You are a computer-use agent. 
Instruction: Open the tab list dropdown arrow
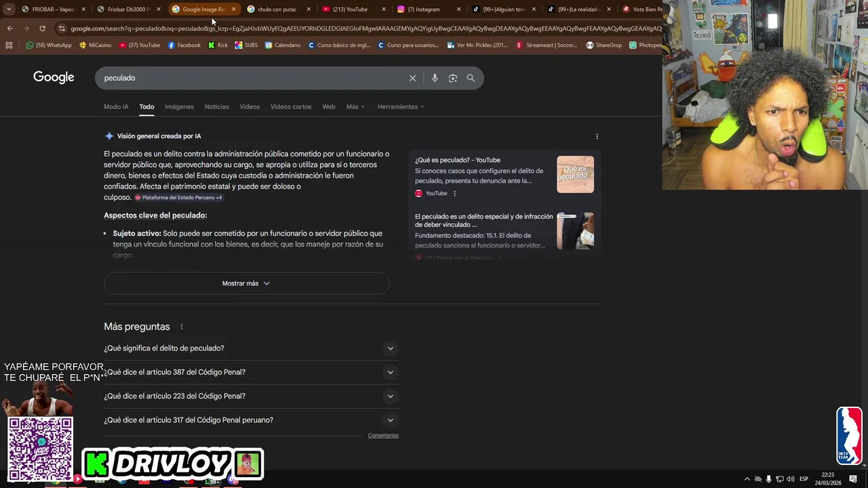(8, 9)
